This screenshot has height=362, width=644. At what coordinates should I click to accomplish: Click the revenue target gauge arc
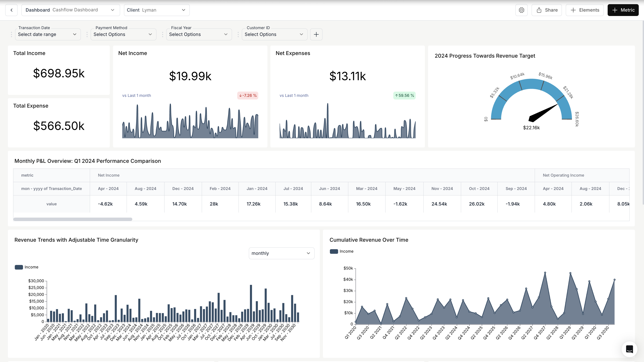pos(531,84)
